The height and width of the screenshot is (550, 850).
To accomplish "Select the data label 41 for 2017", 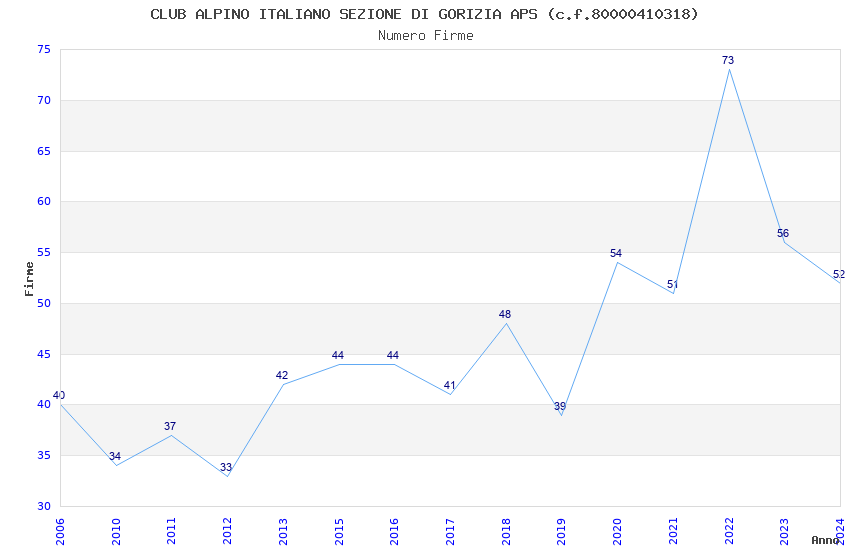I will [449, 385].
